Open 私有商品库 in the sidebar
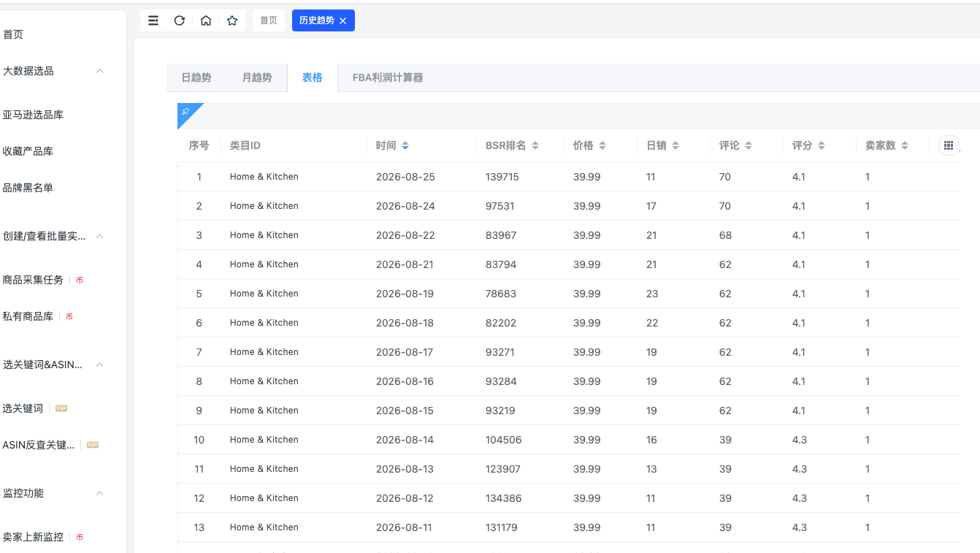 click(x=28, y=316)
